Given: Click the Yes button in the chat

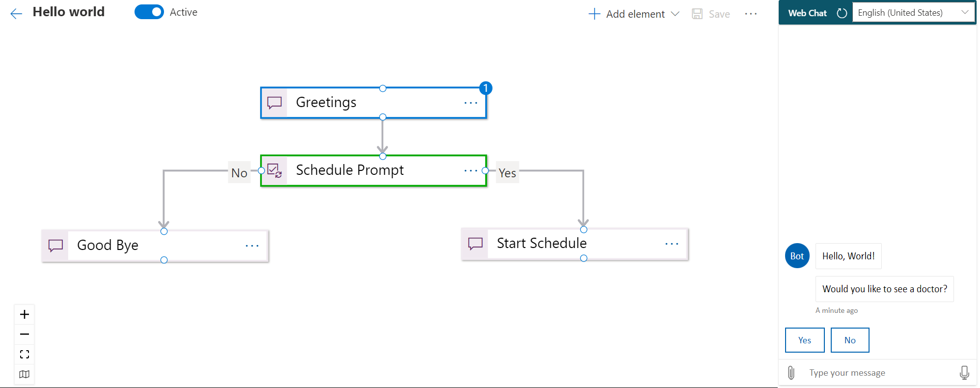Looking at the screenshot, I should click(x=804, y=340).
